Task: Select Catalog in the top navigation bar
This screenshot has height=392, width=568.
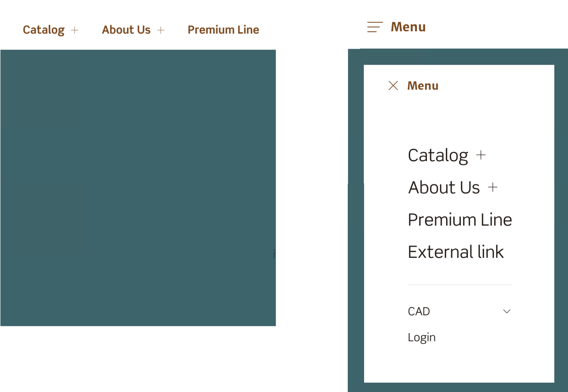Action: pos(44,30)
